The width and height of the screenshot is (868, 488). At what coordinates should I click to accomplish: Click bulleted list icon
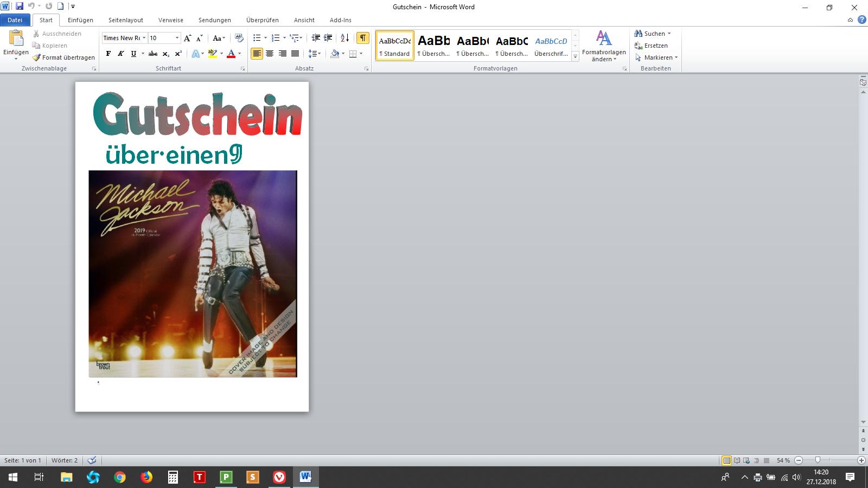click(257, 38)
